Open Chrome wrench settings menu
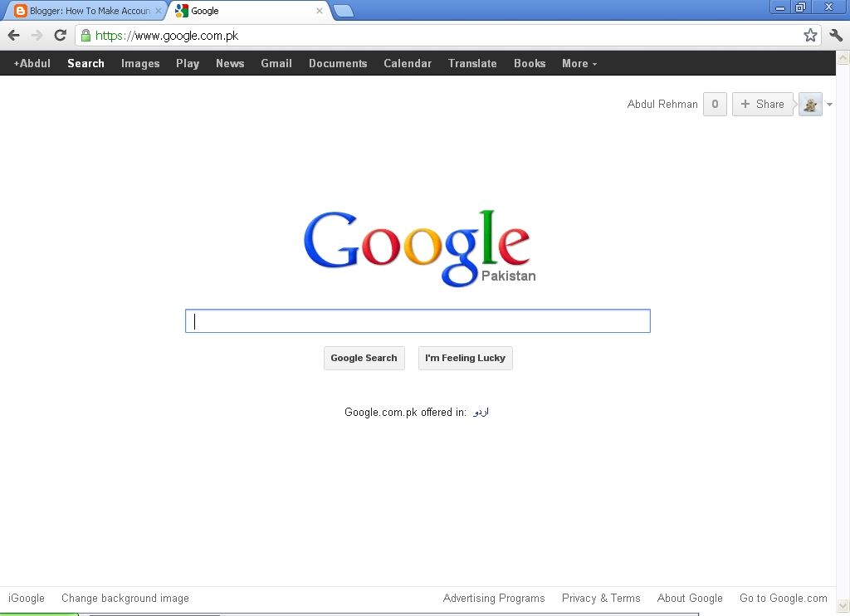 (836, 36)
